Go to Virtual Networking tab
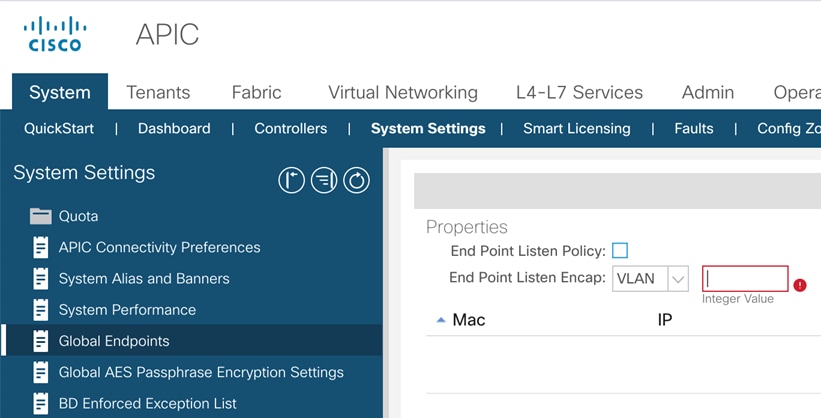 [403, 92]
